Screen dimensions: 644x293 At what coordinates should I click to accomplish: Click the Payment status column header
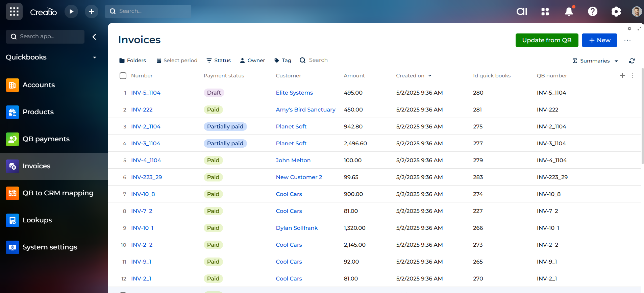click(x=224, y=76)
